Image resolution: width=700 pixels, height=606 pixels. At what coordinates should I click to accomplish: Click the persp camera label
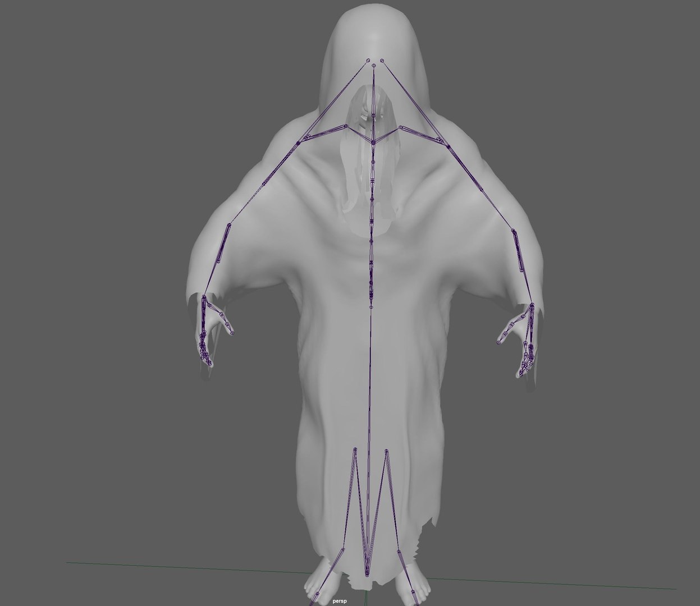(340, 602)
